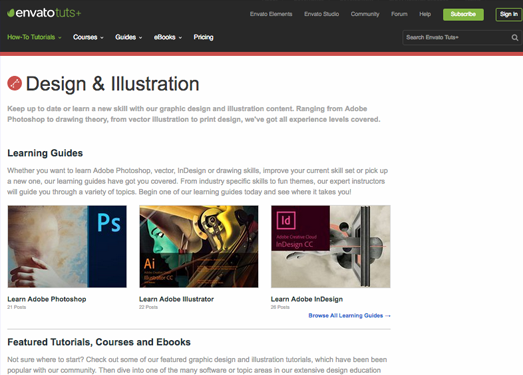
Task: Open the Envato Elements link
Action: click(271, 14)
